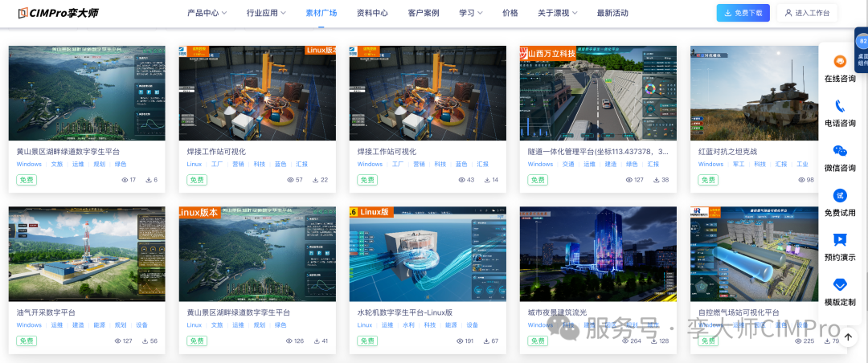Select 能源 tag on 油气开采数字平台 card

tap(99, 325)
